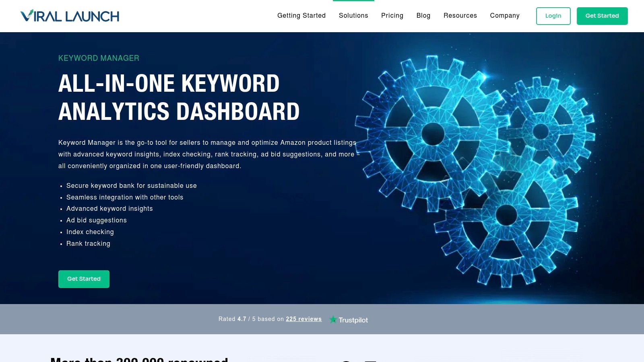Image resolution: width=644 pixels, height=362 pixels.
Task: Click the Trustpilot star icon
Action: coord(333,319)
